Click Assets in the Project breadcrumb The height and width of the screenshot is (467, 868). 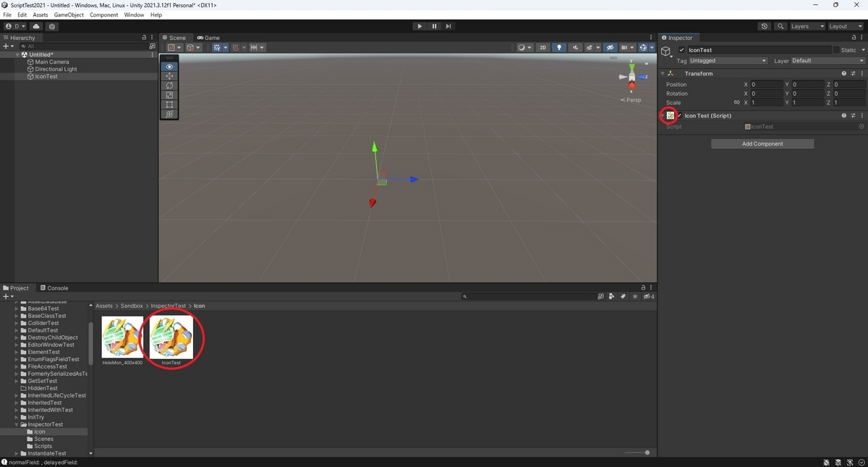104,306
